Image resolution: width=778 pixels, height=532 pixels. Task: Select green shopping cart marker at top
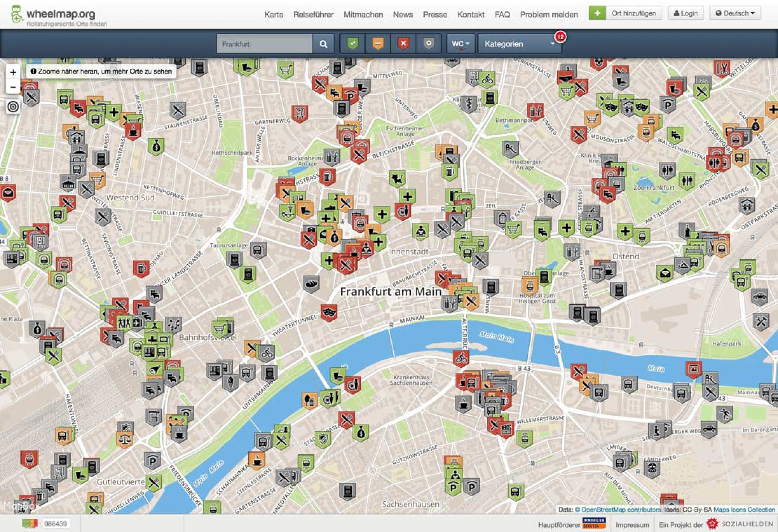[x=286, y=70]
